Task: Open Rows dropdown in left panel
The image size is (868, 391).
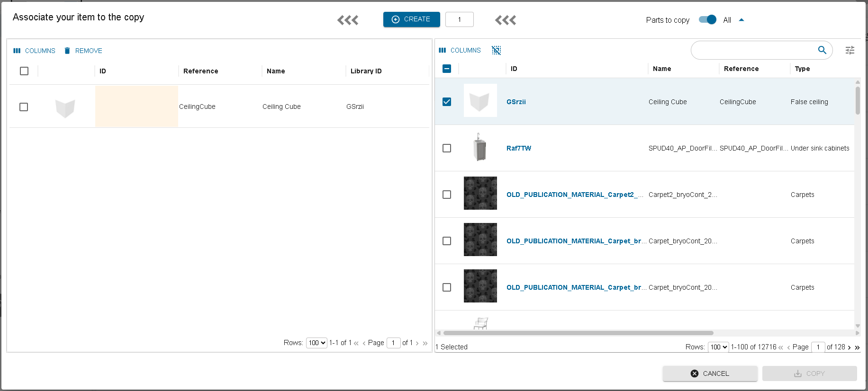Action: click(x=316, y=343)
